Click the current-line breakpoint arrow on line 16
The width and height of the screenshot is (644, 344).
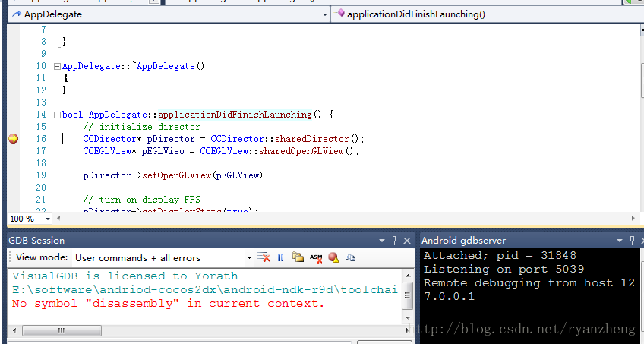click(13, 139)
